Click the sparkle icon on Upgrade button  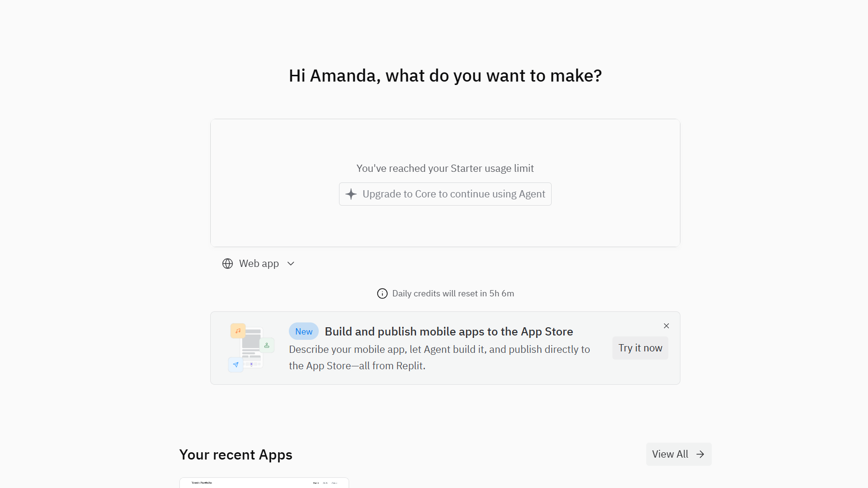pyautogui.click(x=351, y=194)
